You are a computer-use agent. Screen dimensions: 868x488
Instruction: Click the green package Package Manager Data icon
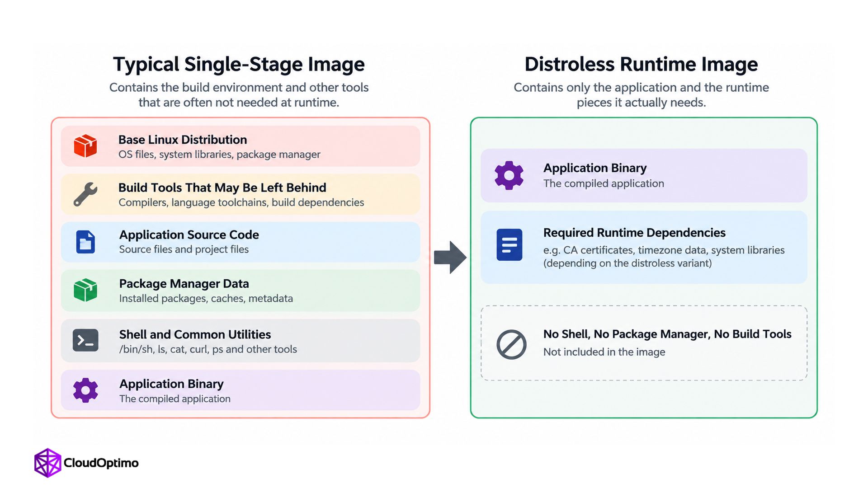tap(85, 290)
